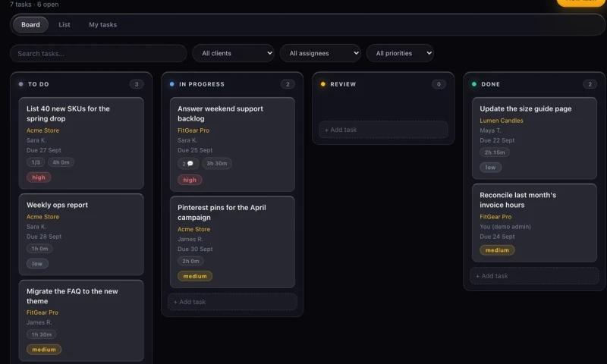The image size is (607, 364).
Task: Open the List 40 new SKUs task card
Action: [x=81, y=143]
